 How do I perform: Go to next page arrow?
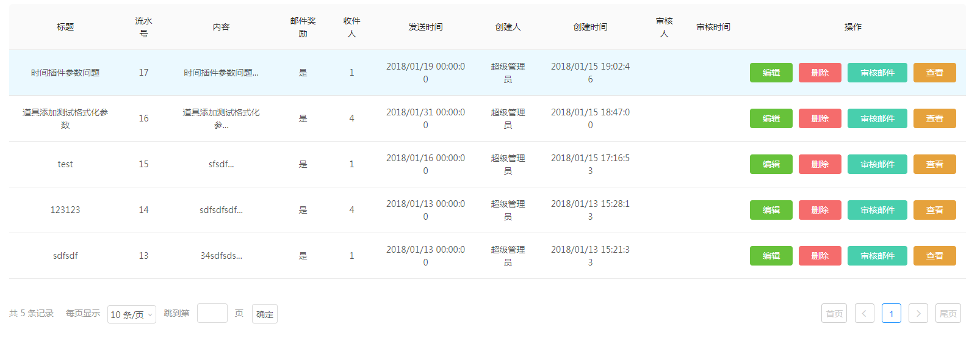(x=918, y=313)
